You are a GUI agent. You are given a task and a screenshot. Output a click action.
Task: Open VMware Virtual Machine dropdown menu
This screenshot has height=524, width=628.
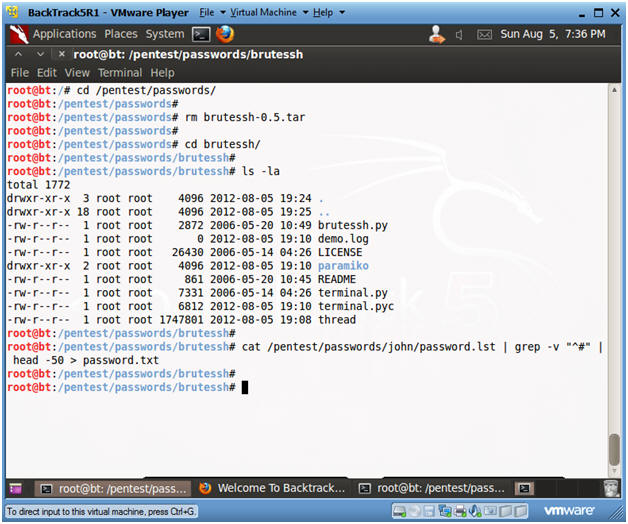click(x=269, y=13)
